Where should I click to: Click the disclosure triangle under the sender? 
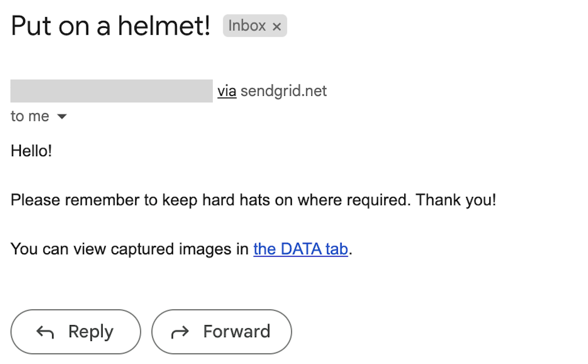click(x=62, y=116)
